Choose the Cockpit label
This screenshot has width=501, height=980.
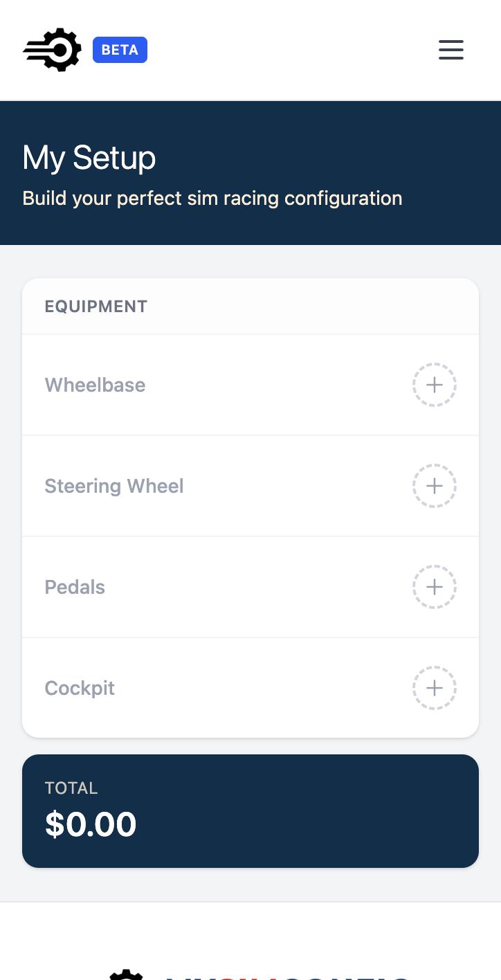[x=80, y=688]
